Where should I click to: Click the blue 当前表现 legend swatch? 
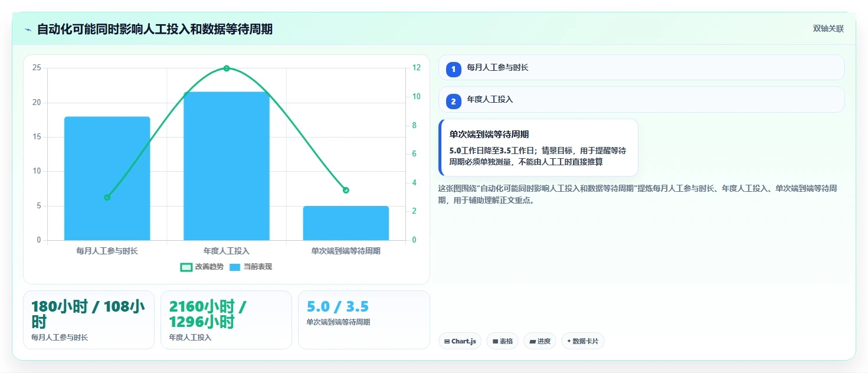click(x=235, y=267)
